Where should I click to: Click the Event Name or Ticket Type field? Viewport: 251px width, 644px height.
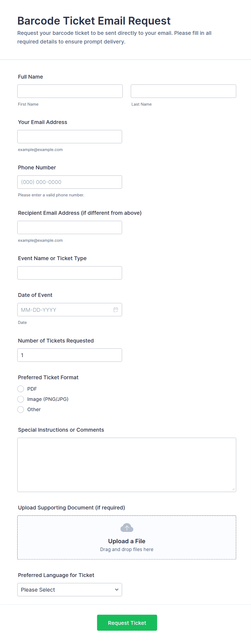pyautogui.click(x=69, y=273)
